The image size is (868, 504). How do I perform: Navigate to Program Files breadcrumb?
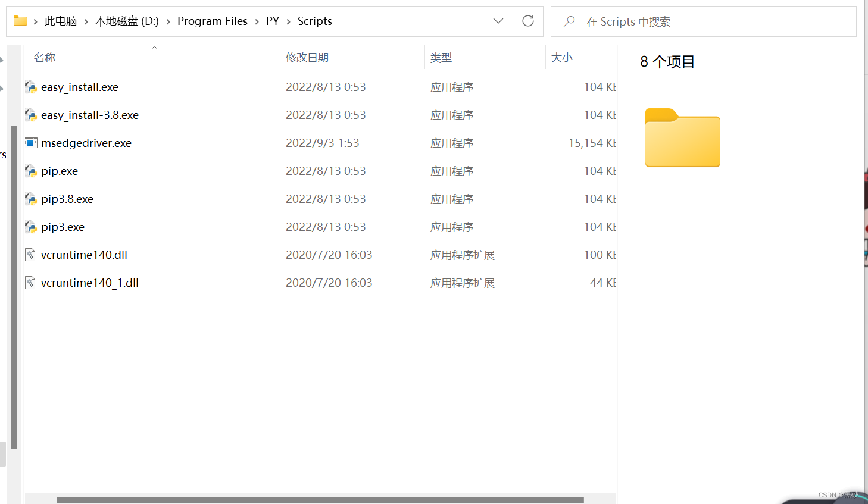click(213, 21)
